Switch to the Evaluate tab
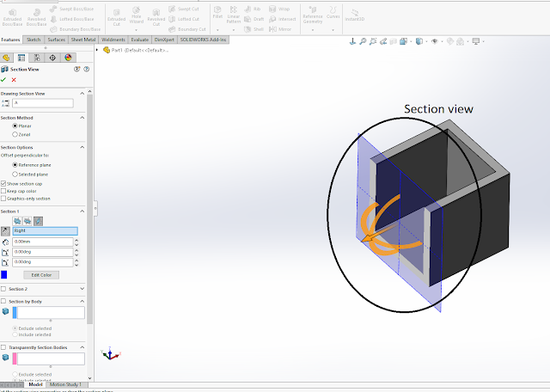This screenshot has height=392, width=550. 139,40
